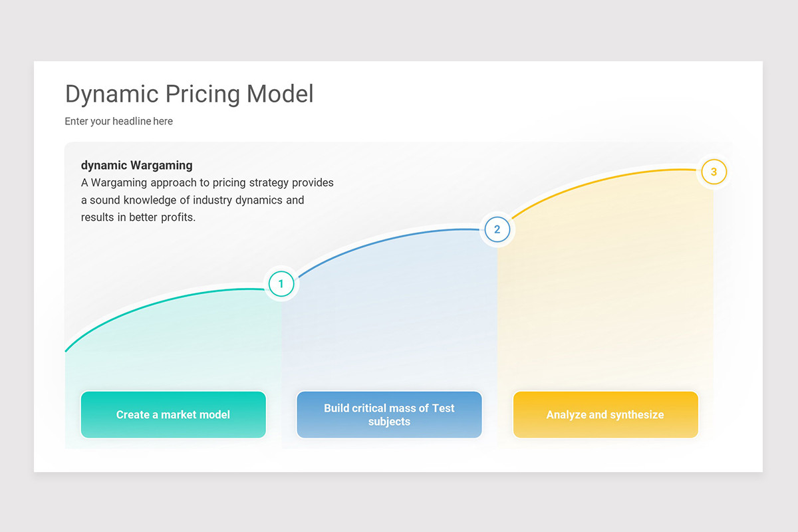Click the Enter your headline here subtitle
The width and height of the screenshot is (798, 532).
(119, 121)
